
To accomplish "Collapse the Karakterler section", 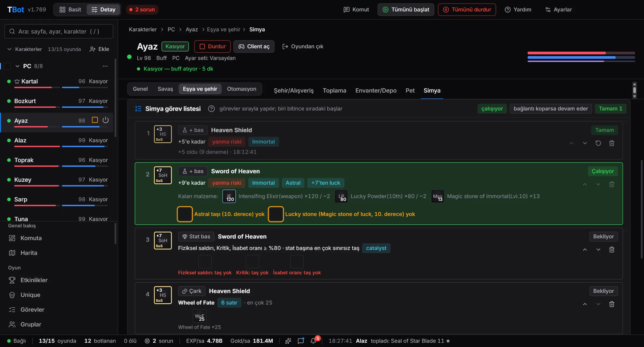I will pyautogui.click(x=9, y=49).
